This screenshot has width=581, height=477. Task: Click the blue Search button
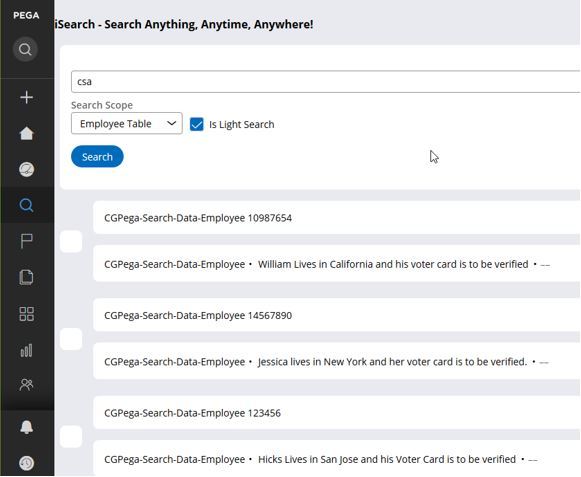[97, 156]
